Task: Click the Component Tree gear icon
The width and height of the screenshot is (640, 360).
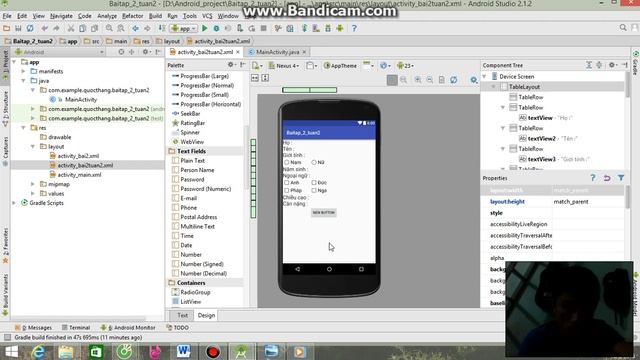Action: [x=612, y=65]
